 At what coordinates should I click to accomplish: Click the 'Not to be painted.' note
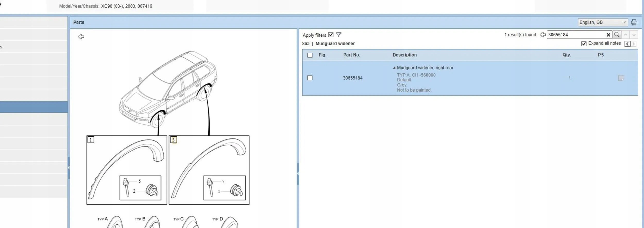click(x=414, y=90)
